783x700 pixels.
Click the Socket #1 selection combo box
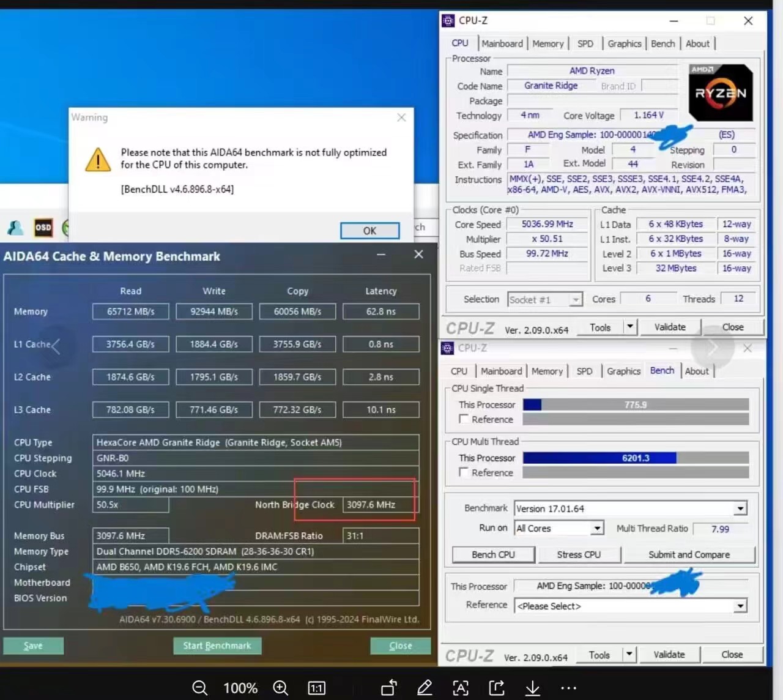544,299
